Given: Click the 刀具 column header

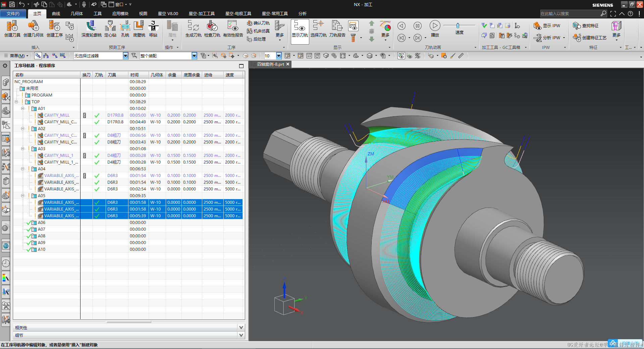Looking at the screenshot, I should (x=117, y=75).
